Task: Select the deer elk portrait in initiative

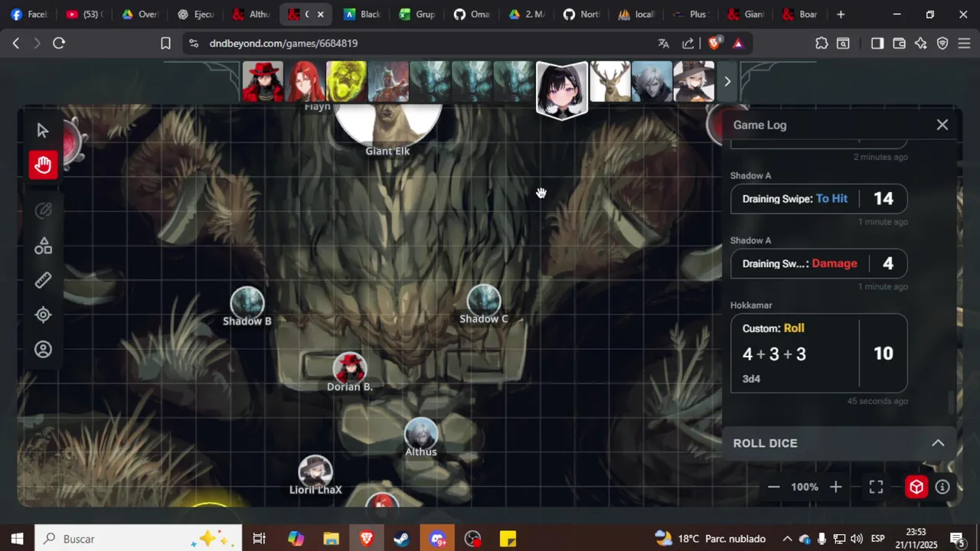Action: click(610, 82)
